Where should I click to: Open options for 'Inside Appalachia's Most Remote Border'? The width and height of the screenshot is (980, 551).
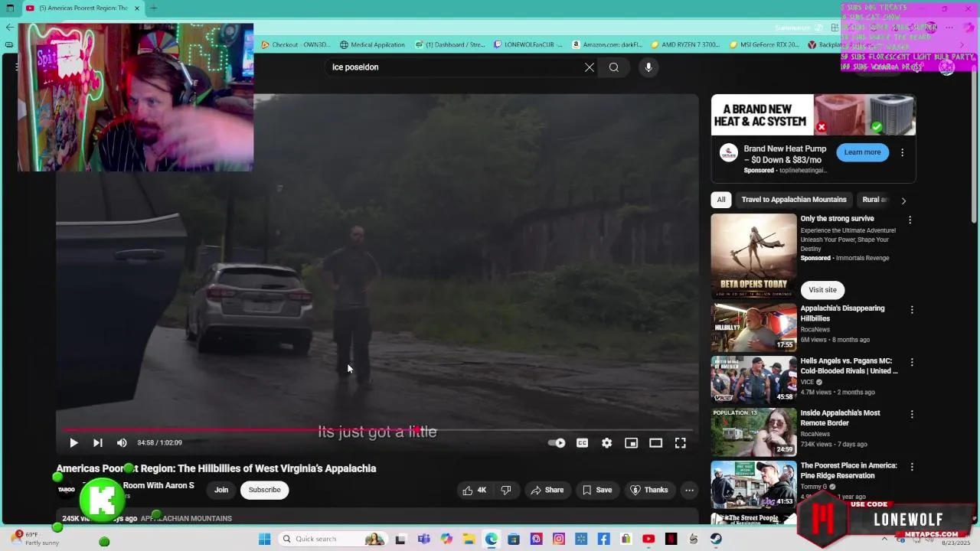tap(911, 415)
